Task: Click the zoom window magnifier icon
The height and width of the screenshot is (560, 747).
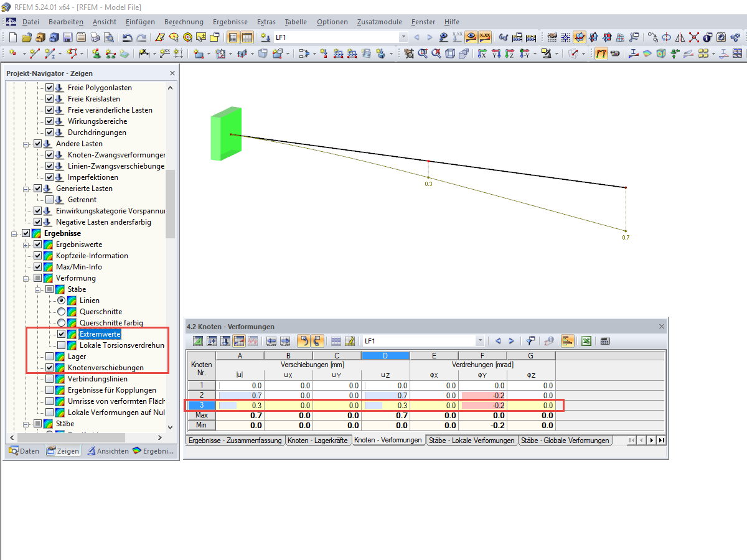Action: (423, 54)
